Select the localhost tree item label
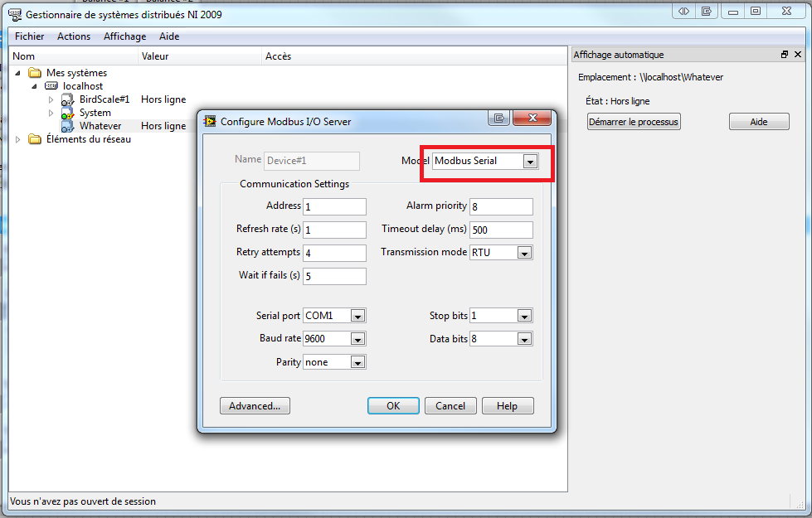This screenshot has width=812, height=518. [x=83, y=86]
